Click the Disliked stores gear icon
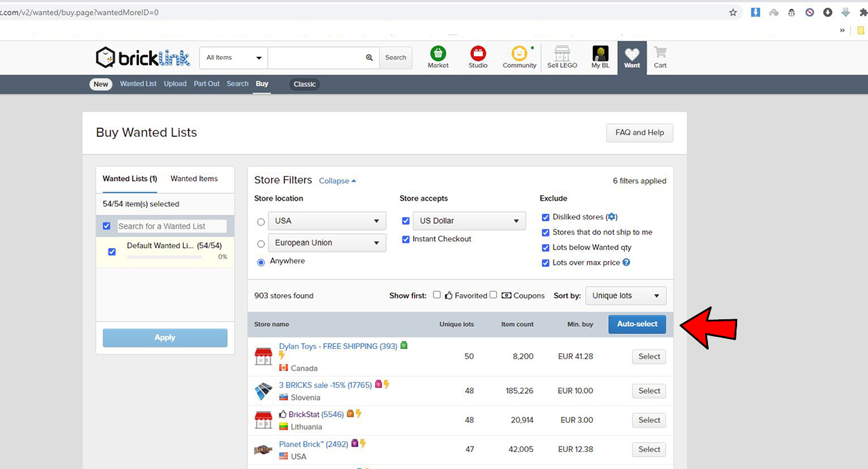868x469 pixels. coord(612,217)
